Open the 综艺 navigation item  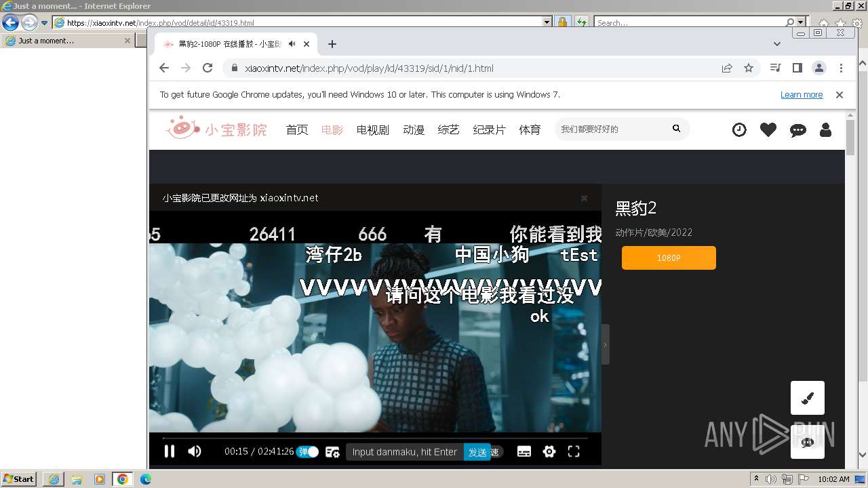[449, 129]
